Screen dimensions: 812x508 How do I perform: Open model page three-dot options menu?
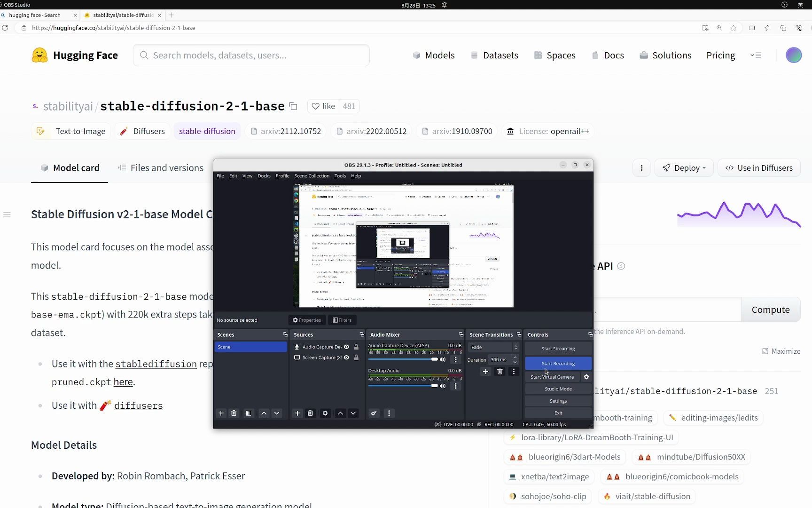pyautogui.click(x=641, y=168)
